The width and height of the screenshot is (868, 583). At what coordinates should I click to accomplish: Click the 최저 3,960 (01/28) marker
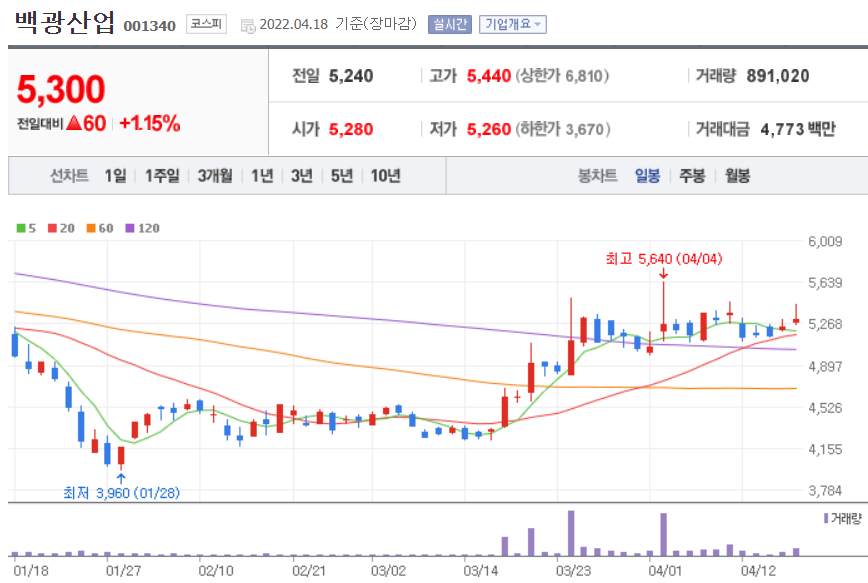(122, 493)
